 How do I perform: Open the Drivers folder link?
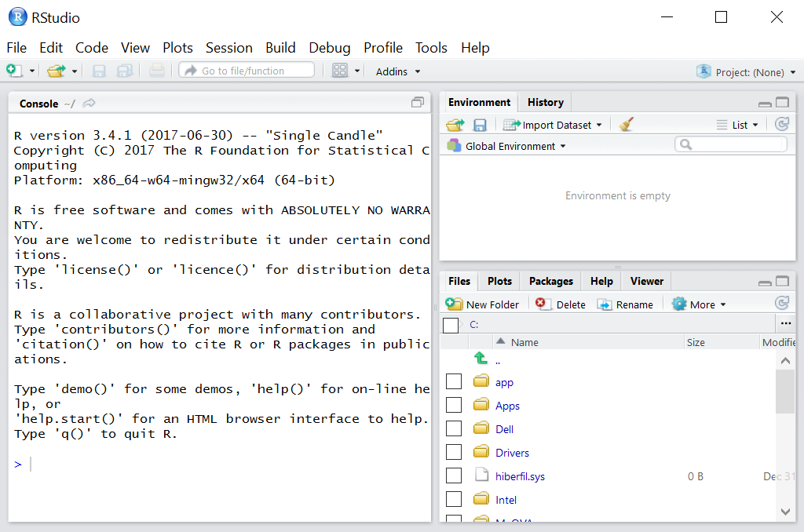(x=511, y=453)
